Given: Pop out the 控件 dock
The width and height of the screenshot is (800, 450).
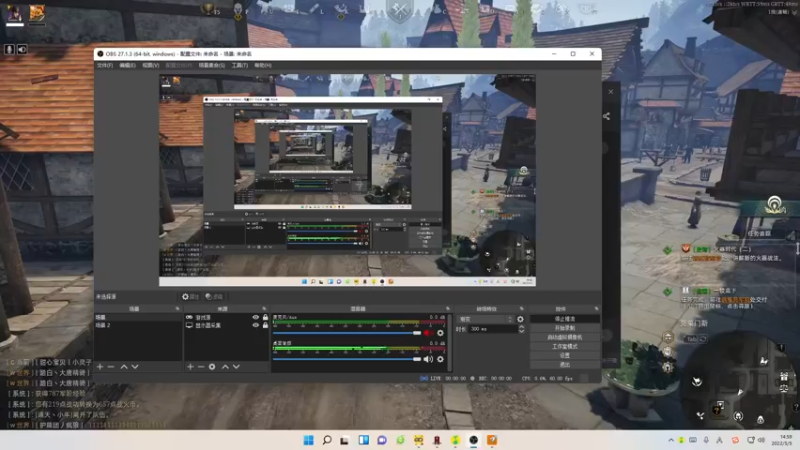Looking at the screenshot, I should click(x=596, y=309).
